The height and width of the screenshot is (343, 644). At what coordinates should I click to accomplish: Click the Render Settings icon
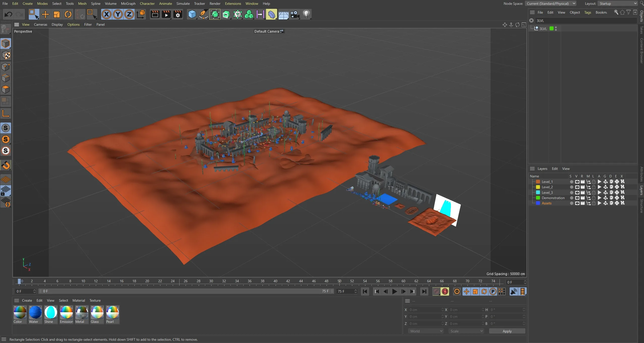(x=178, y=14)
